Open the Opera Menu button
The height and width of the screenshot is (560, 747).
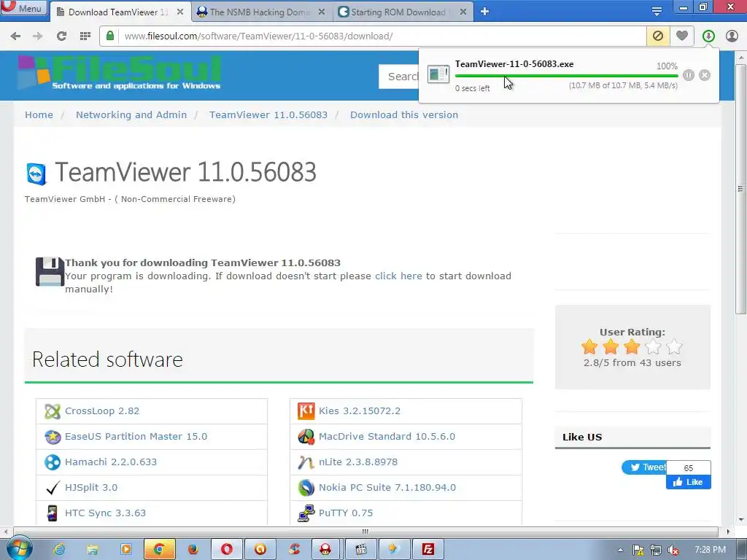click(24, 8)
